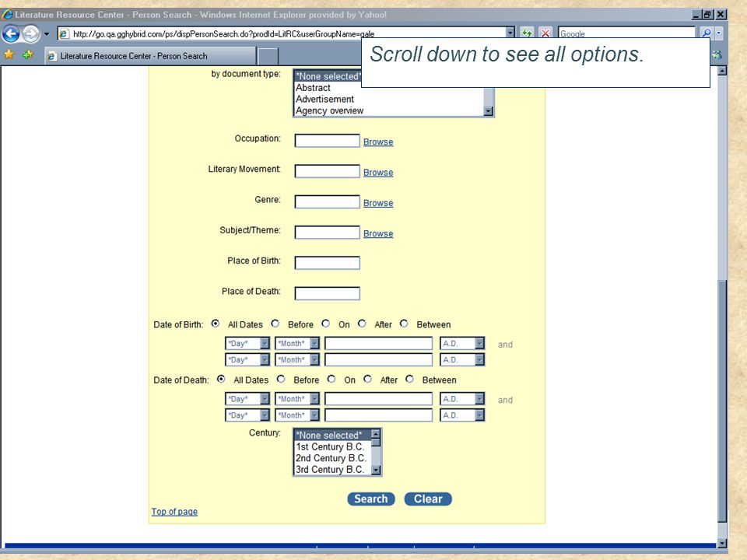Select Before radio for Date of Birth

tap(275, 324)
